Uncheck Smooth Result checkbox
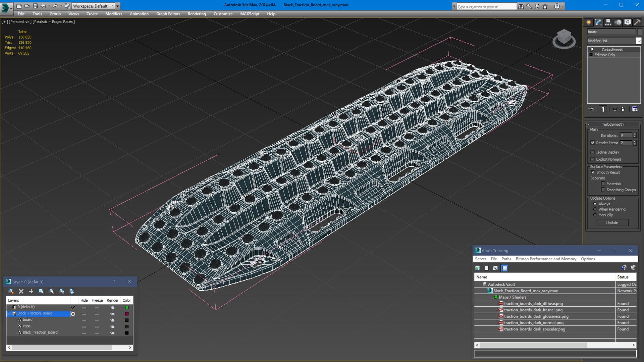Image resolution: width=644 pixels, height=362 pixels. pos(593,172)
